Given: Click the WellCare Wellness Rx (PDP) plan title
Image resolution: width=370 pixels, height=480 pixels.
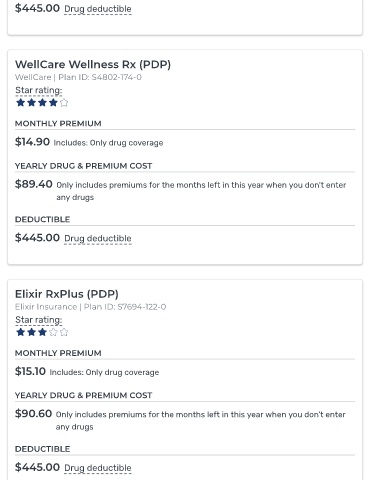Looking at the screenshot, I should click(93, 64).
